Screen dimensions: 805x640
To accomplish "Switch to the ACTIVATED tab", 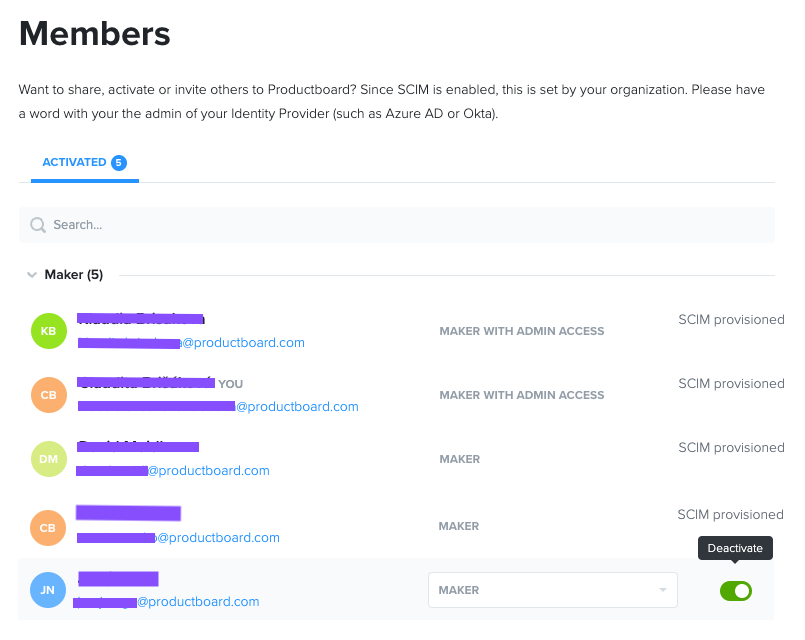I will point(85,163).
